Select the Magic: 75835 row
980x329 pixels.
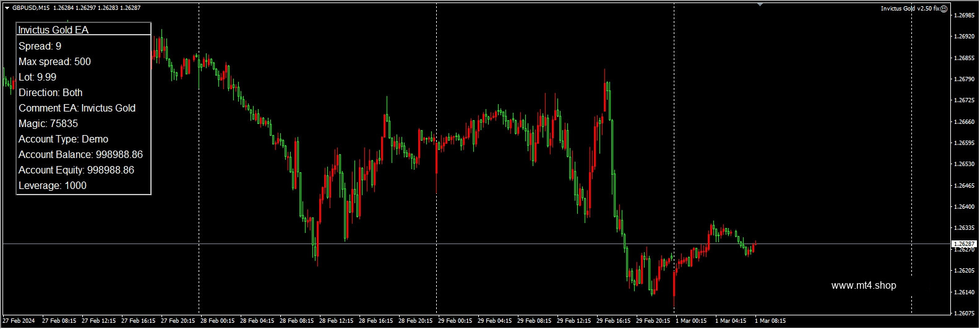(x=48, y=123)
